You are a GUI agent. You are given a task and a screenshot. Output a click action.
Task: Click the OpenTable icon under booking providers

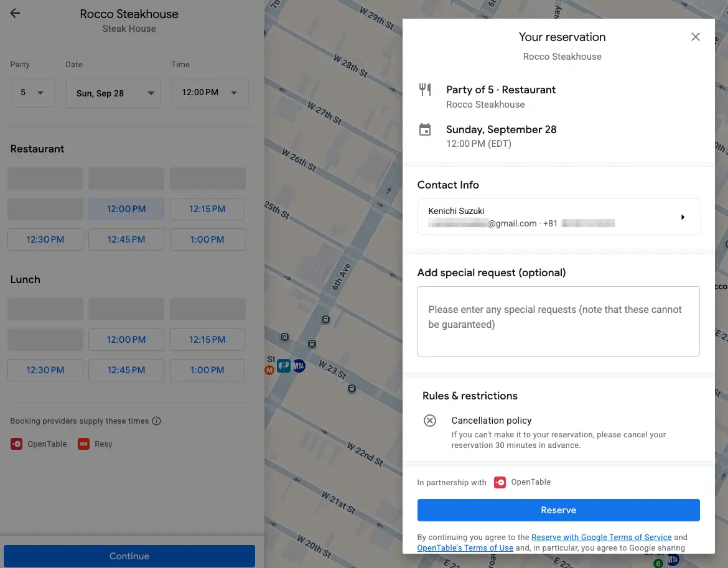pyautogui.click(x=16, y=444)
